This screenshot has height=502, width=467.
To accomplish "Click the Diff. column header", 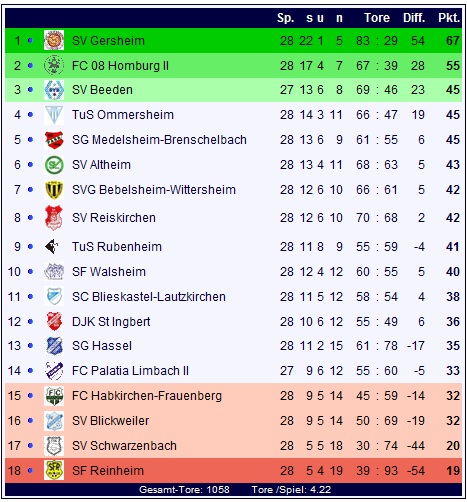I will coord(414,18).
